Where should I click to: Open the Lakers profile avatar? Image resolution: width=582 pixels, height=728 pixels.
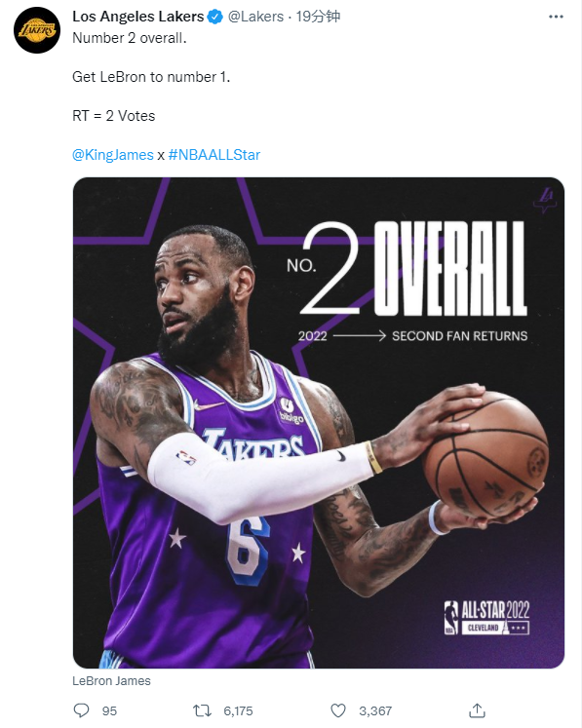[x=37, y=30]
